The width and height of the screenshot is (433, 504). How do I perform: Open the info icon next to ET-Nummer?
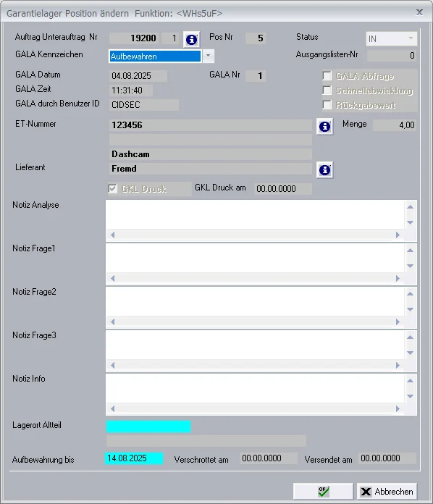[324, 126]
